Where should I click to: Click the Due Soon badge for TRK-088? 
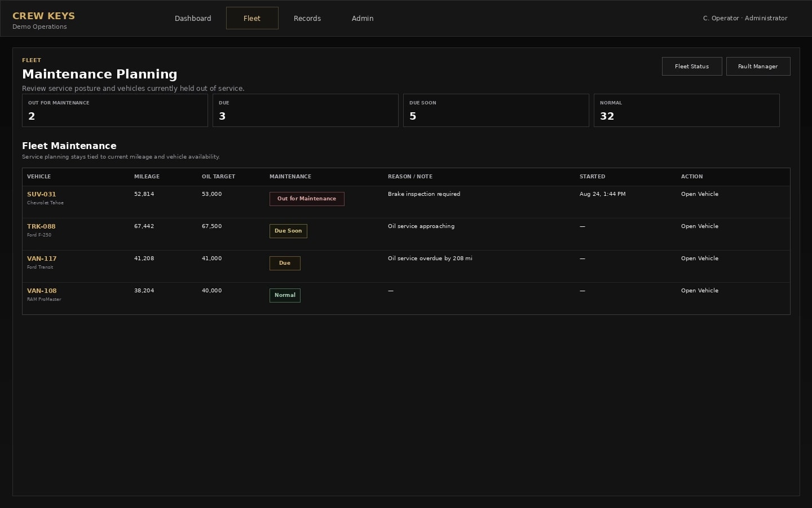(x=288, y=231)
